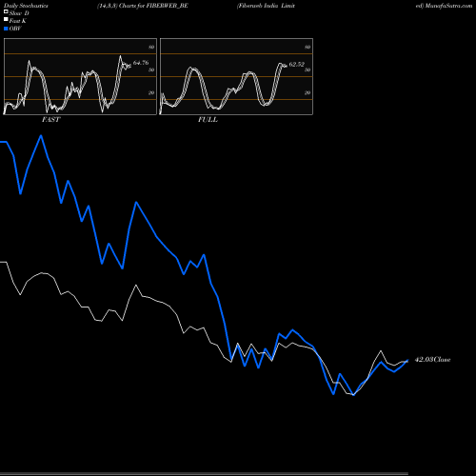Click the 'Slow D' legend text
Screen dimensions: 476x476
[19, 13]
